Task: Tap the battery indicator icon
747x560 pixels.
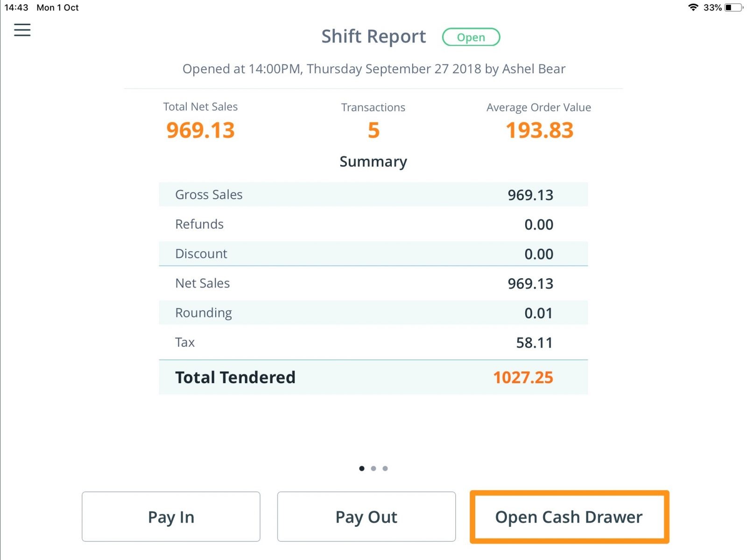Action: (x=733, y=7)
